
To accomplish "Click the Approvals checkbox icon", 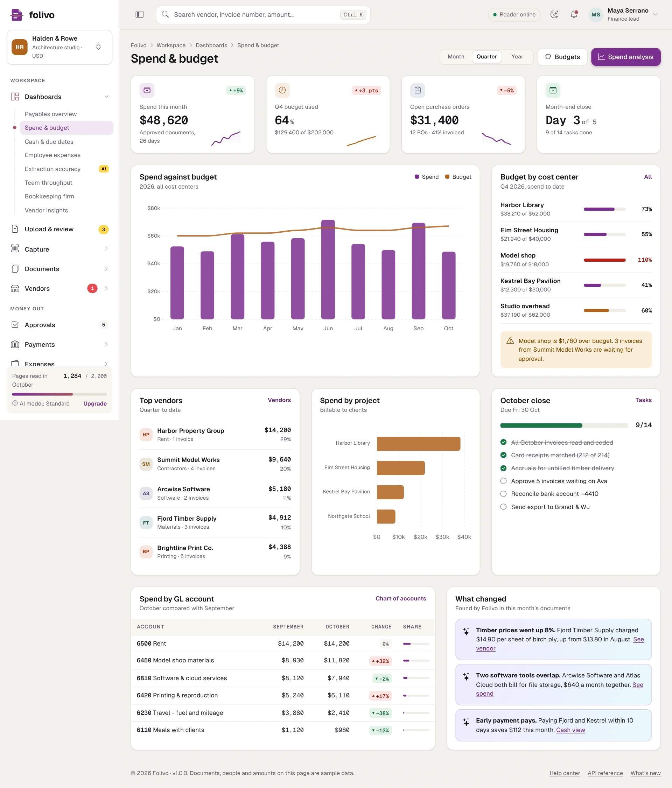I will point(15,325).
